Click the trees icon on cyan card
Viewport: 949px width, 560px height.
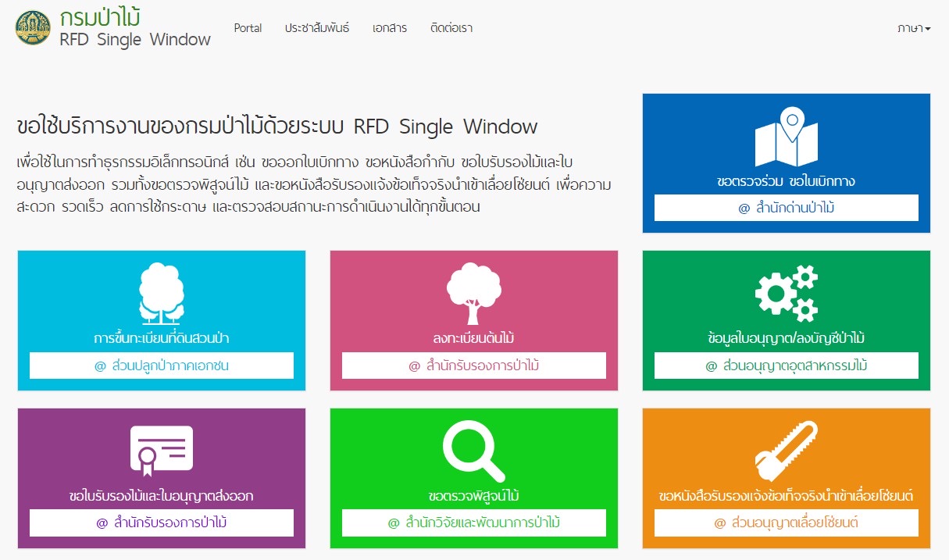[x=162, y=294]
